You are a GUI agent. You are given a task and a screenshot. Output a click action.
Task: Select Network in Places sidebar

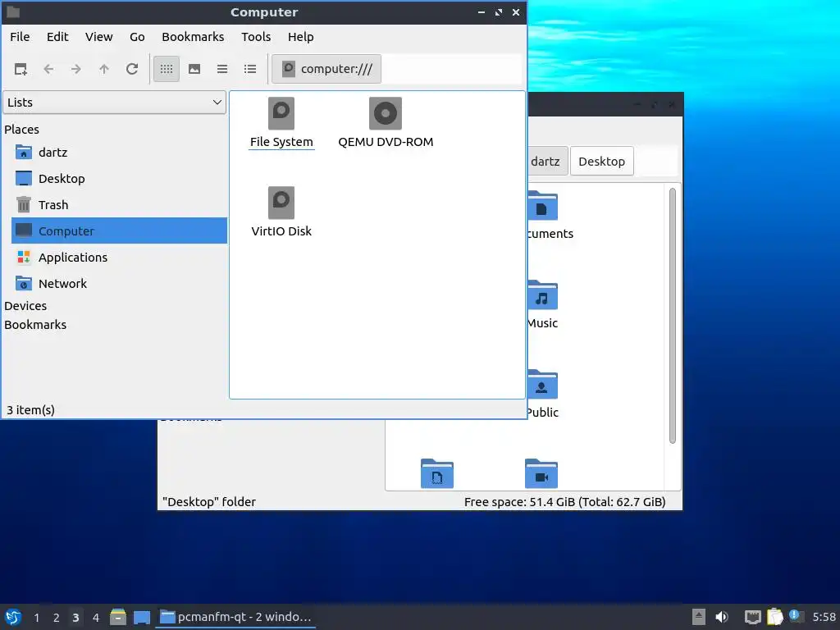coord(119,284)
